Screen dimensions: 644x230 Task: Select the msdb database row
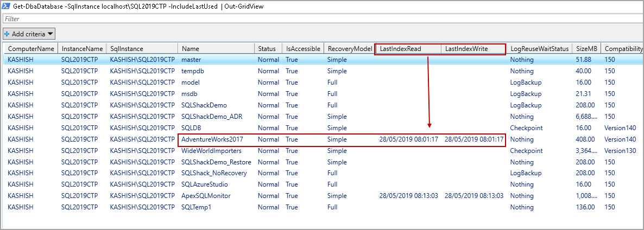pyautogui.click(x=190, y=94)
